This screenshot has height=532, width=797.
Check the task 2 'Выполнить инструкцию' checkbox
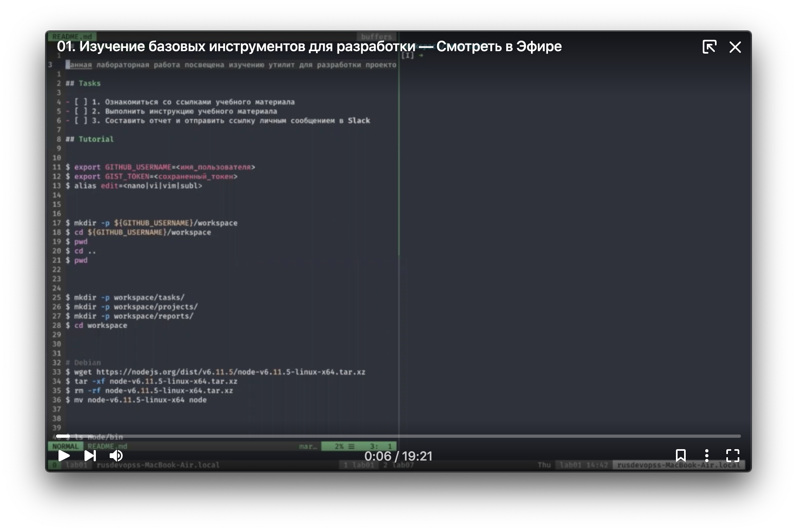(x=80, y=111)
